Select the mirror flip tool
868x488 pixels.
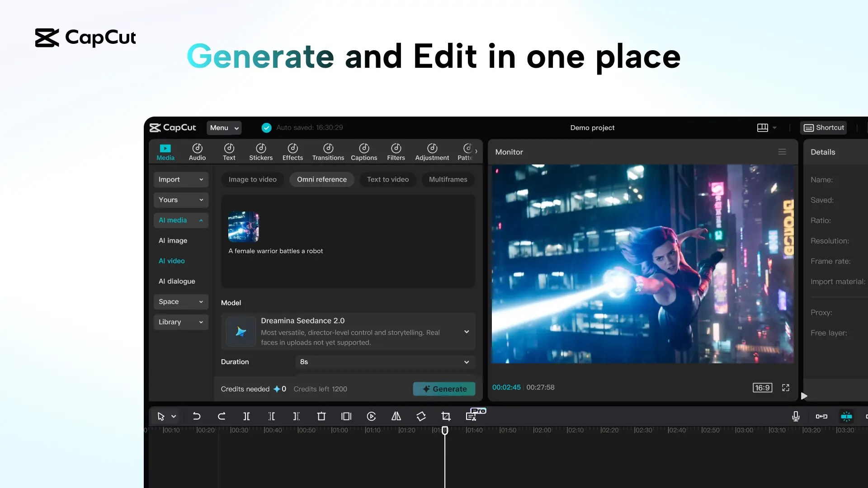point(396,416)
